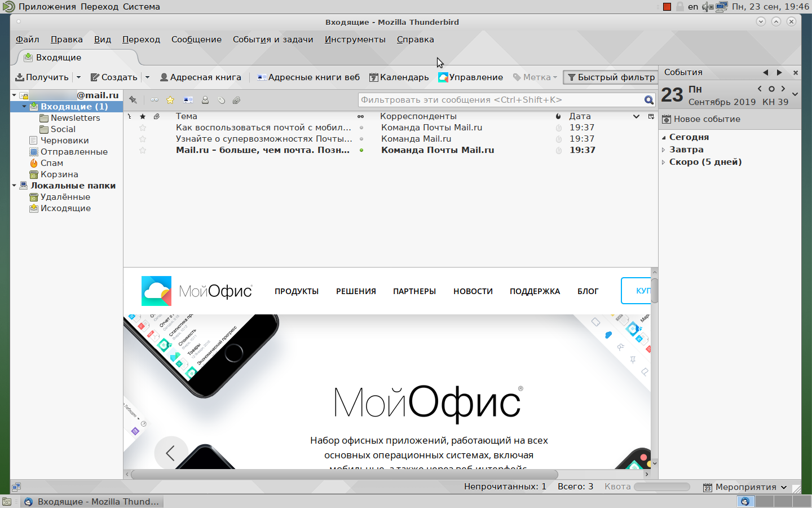Collapse the mail.ru account tree
The height and width of the screenshot is (508, 812).
pos(14,95)
